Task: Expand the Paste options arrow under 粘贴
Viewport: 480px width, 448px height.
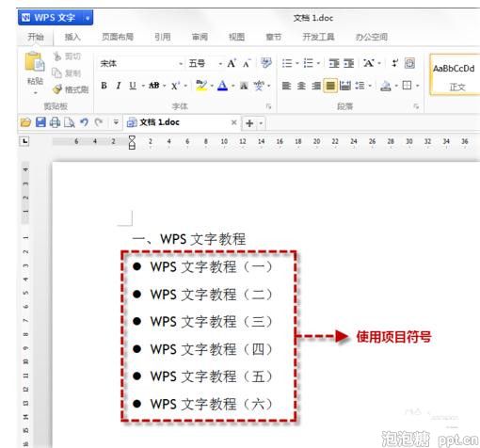Action: point(35,93)
